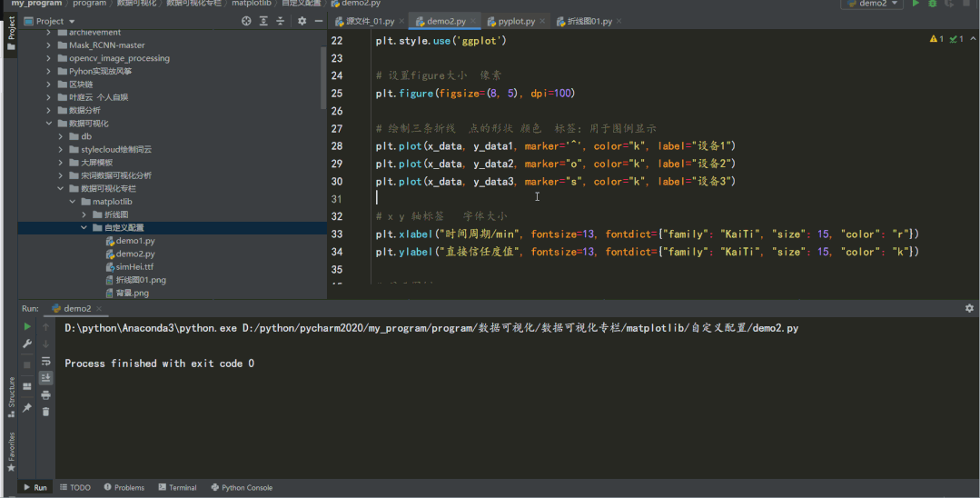Toggle Project side tab on left stripe
The height and width of the screenshot is (498, 980).
pyautogui.click(x=11, y=34)
